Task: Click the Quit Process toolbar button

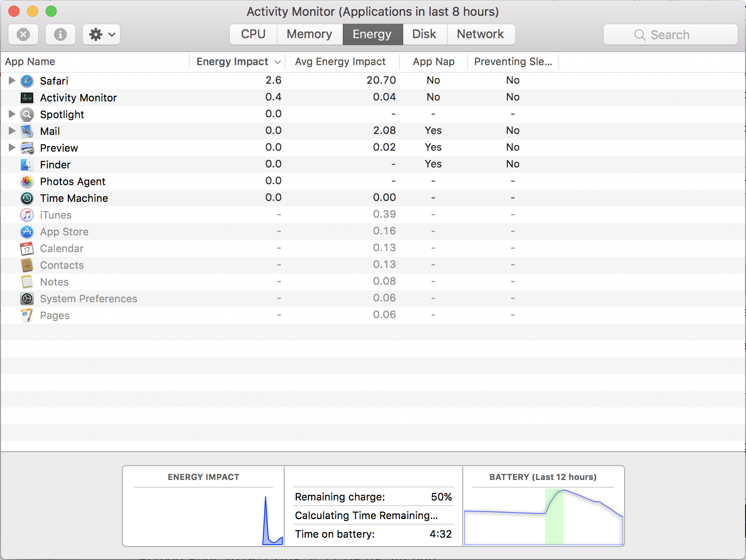Action: click(x=23, y=34)
